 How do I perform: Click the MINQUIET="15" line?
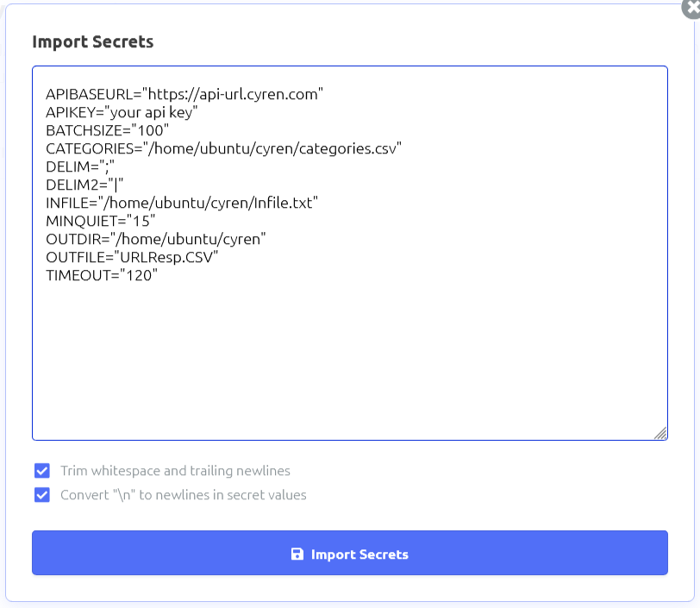(101, 221)
